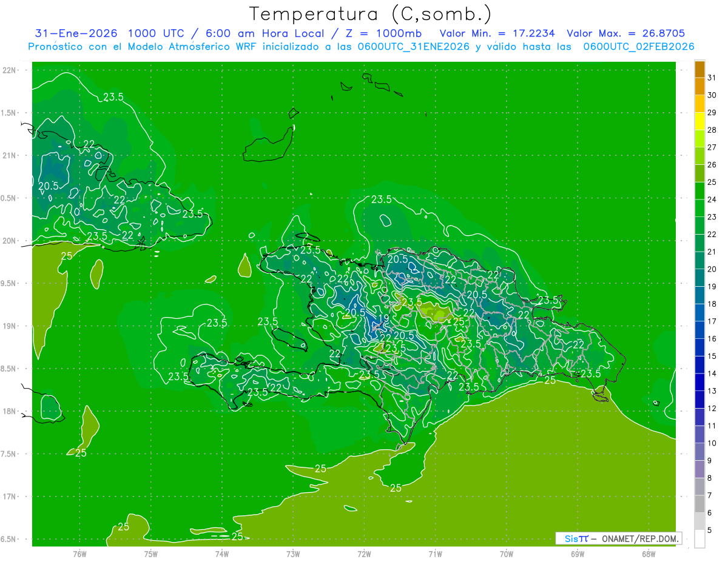Click the 'Valor Max. = 26.8705' value

tap(625, 33)
